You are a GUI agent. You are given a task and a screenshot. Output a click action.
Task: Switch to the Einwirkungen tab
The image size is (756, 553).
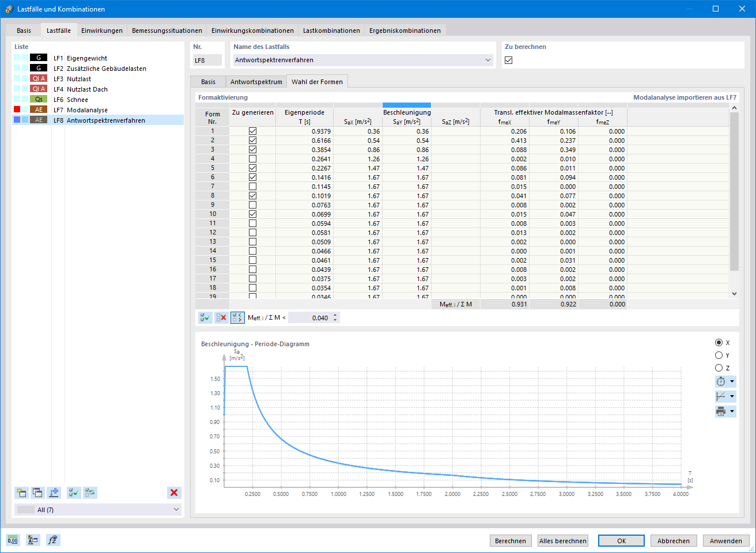pos(102,31)
